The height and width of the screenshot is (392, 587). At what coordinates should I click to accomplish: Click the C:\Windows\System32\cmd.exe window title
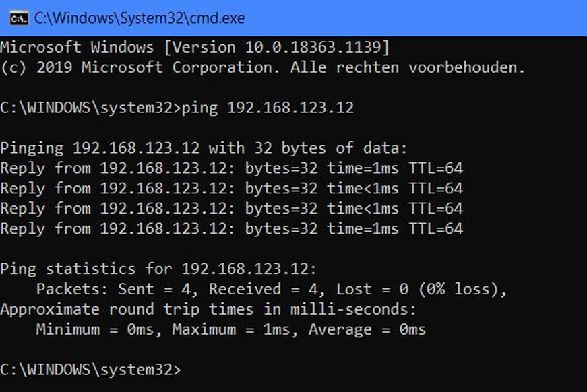(139, 18)
